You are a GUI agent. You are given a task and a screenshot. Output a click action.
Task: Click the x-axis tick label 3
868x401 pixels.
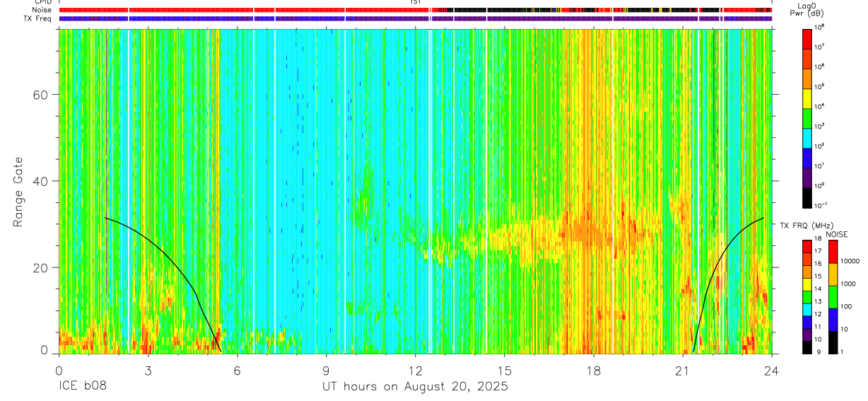click(148, 370)
